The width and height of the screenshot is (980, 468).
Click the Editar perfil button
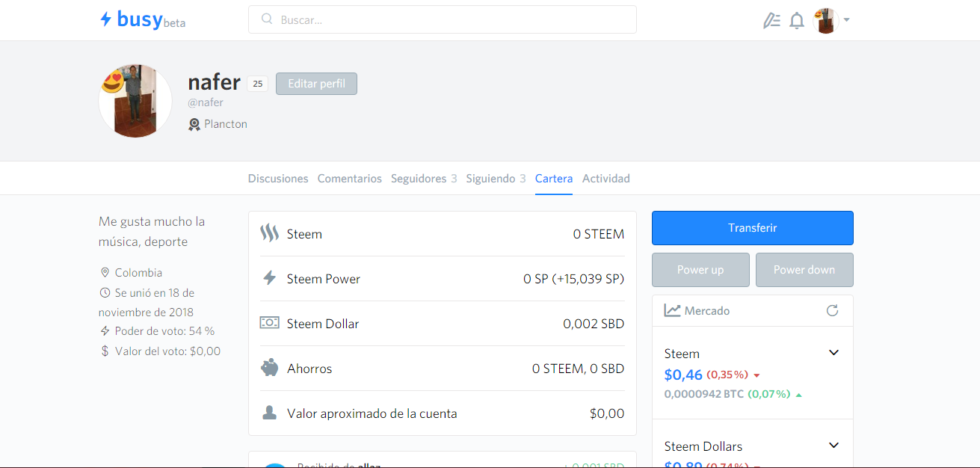click(x=316, y=84)
